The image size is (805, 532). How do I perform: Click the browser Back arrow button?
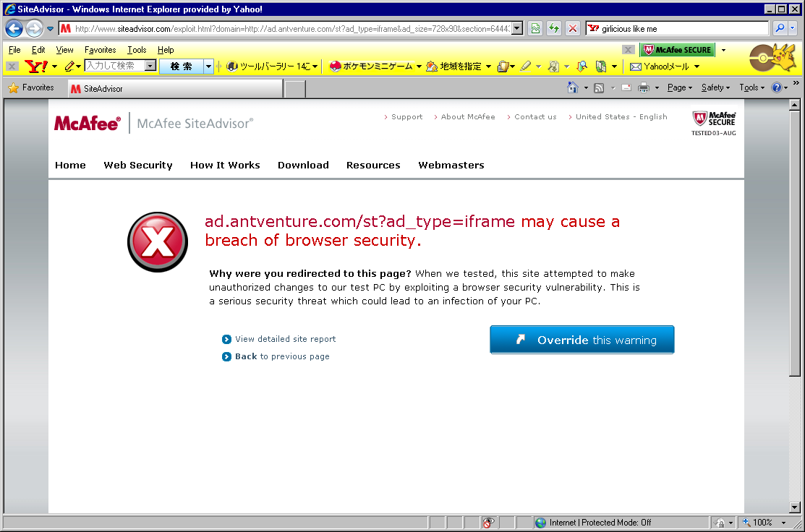tap(14, 28)
